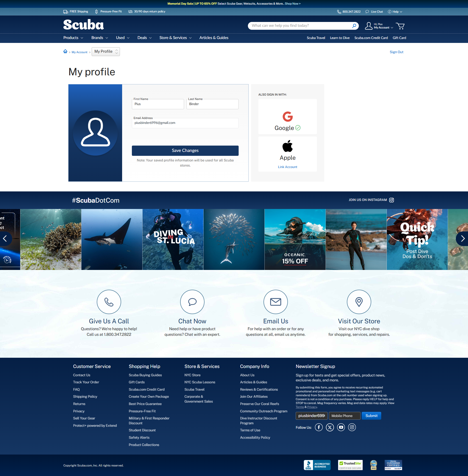The height and width of the screenshot is (476, 468).
Task: Open the manta ray Instagram thumbnail
Action: (112, 239)
